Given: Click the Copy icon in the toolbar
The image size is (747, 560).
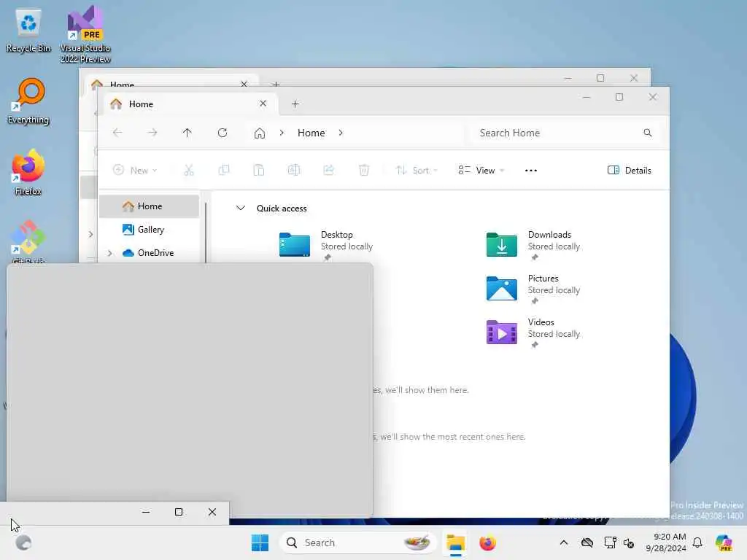Looking at the screenshot, I should [224, 170].
